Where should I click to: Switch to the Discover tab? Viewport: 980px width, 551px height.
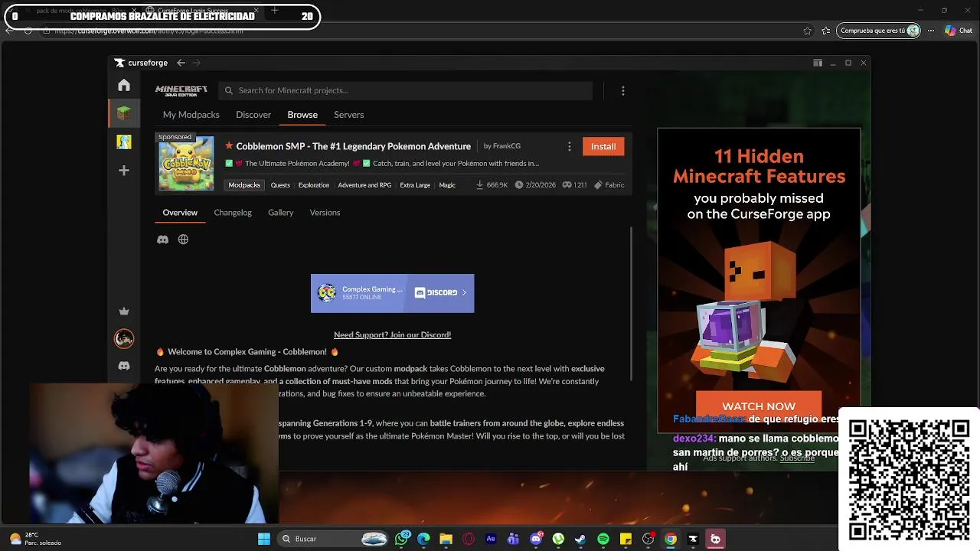point(253,115)
